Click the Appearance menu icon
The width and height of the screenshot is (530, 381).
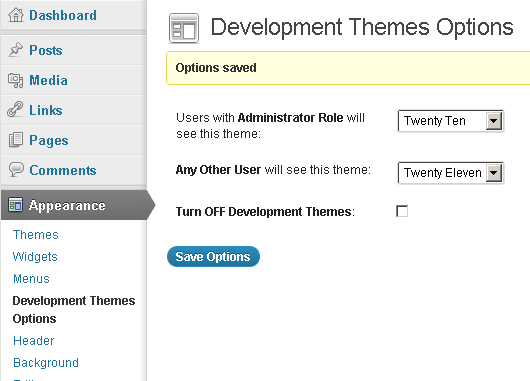click(16, 205)
